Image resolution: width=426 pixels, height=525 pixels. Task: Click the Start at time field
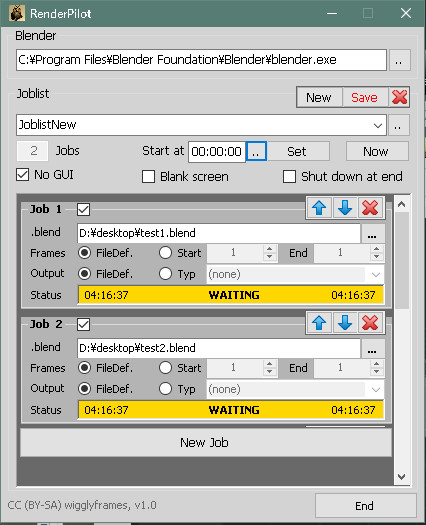coord(216,152)
